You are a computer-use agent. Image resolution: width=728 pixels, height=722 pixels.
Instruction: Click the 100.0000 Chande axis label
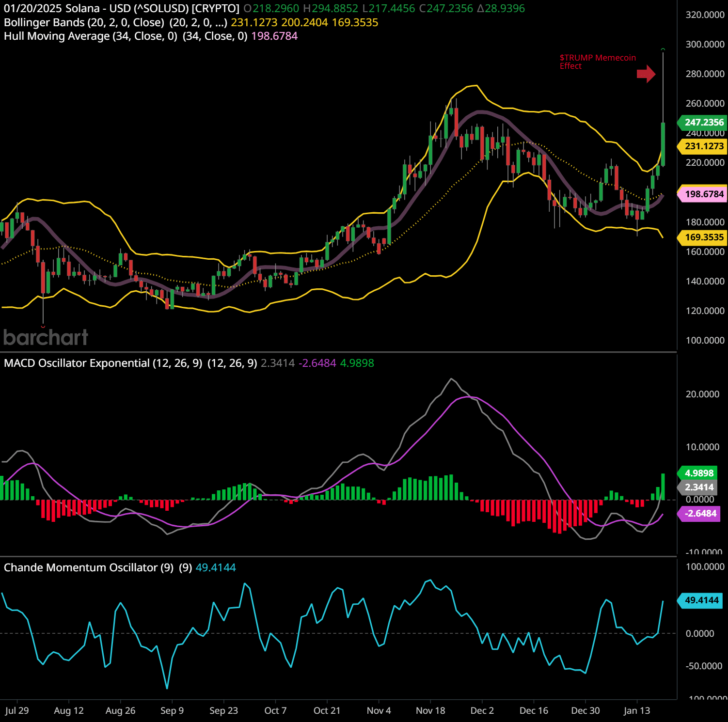(x=705, y=566)
